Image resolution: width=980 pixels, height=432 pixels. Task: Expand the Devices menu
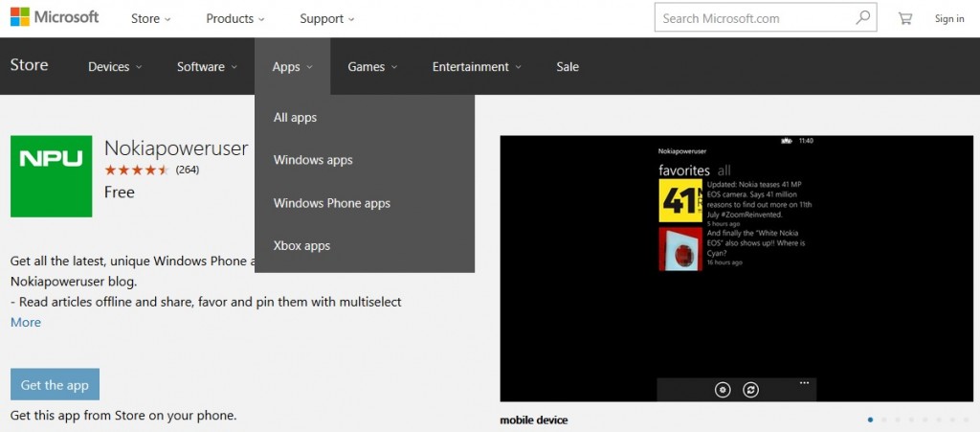tap(115, 67)
